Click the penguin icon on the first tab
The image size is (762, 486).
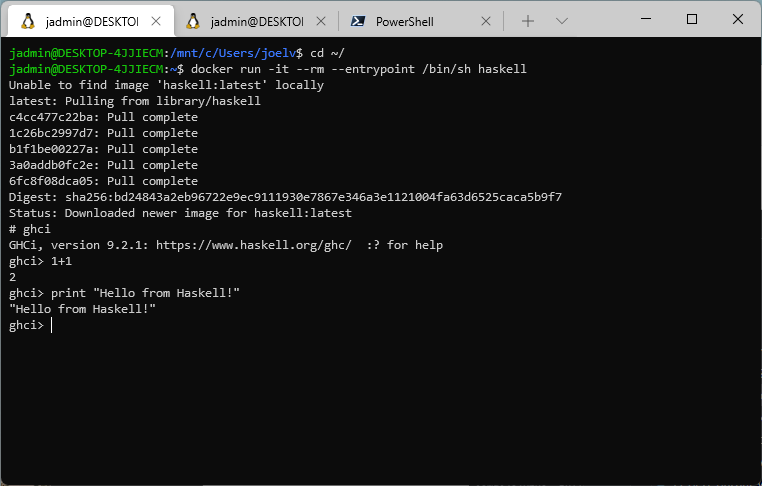coord(26,21)
